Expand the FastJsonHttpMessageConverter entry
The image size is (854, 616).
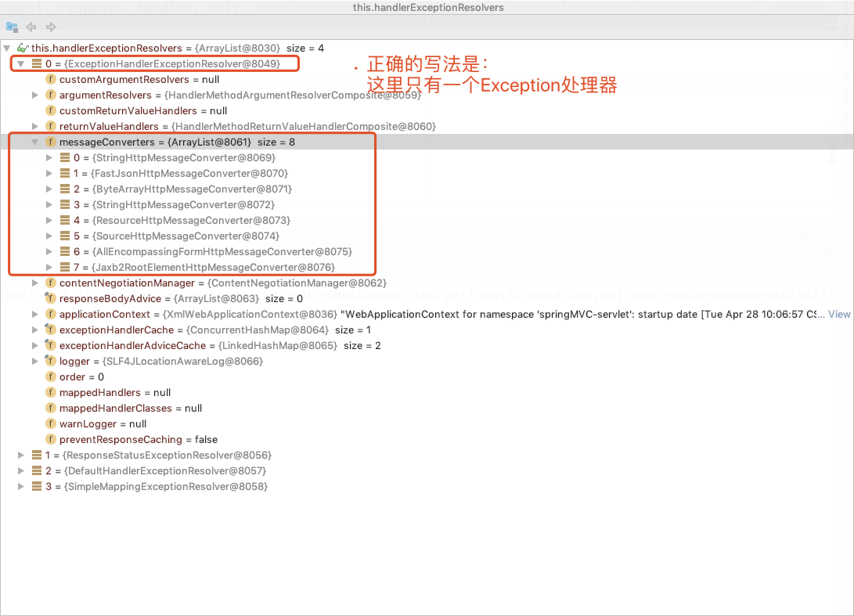[49, 173]
